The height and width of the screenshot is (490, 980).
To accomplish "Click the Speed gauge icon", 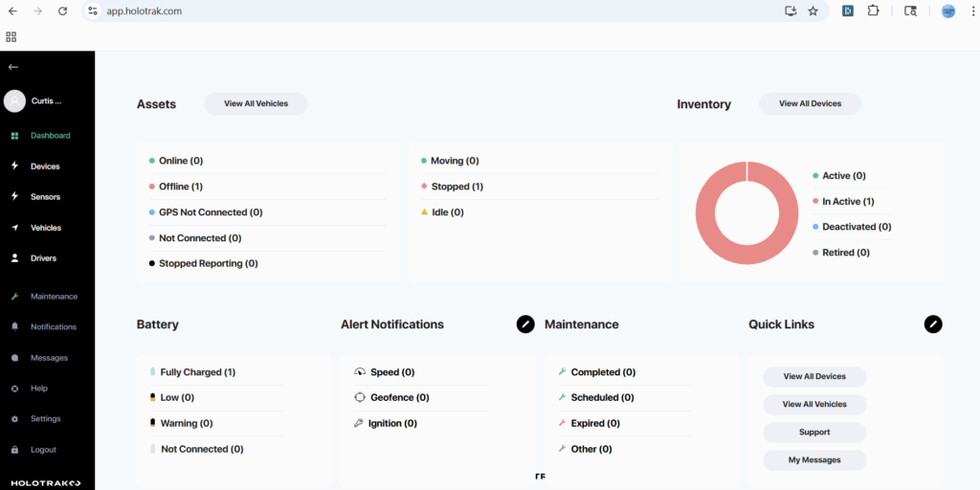I will pos(360,372).
